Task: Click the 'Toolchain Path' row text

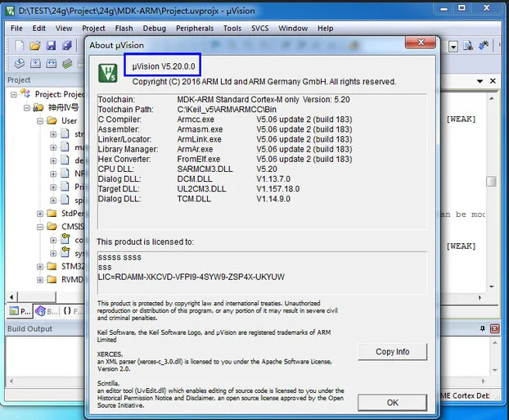Action: click(187, 110)
